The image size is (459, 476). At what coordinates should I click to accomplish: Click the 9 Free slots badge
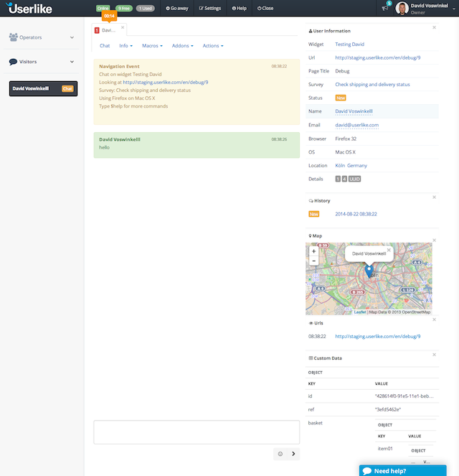click(123, 8)
